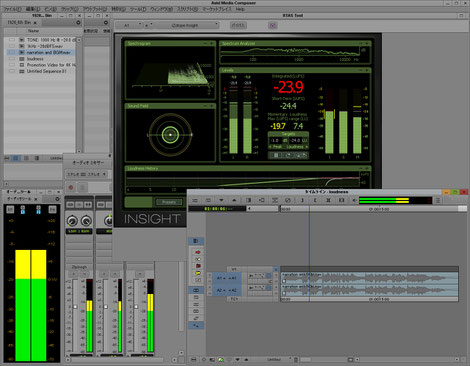This screenshot has height=366, width=470.
Task: Open the A1 track selector dropdown in RTAS Tool
Action: [x=129, y=25]
